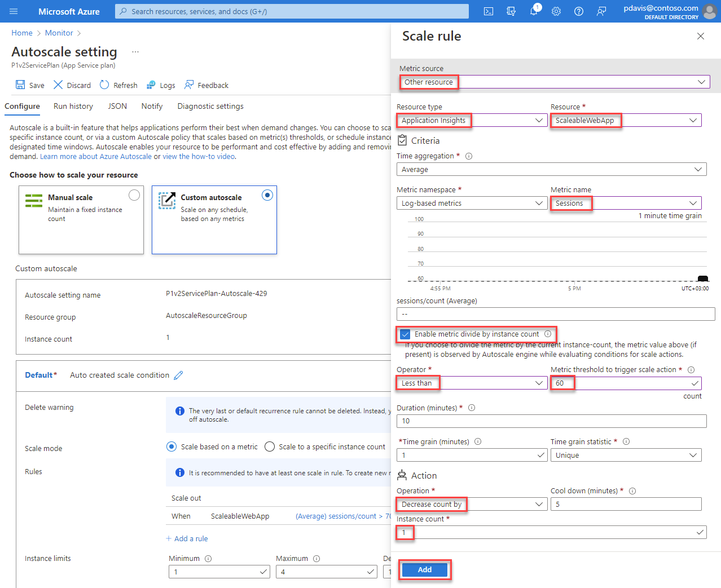Show info for Maximum instance limit
The width and height of the screenshot is (721, 588).
point(316,559)
